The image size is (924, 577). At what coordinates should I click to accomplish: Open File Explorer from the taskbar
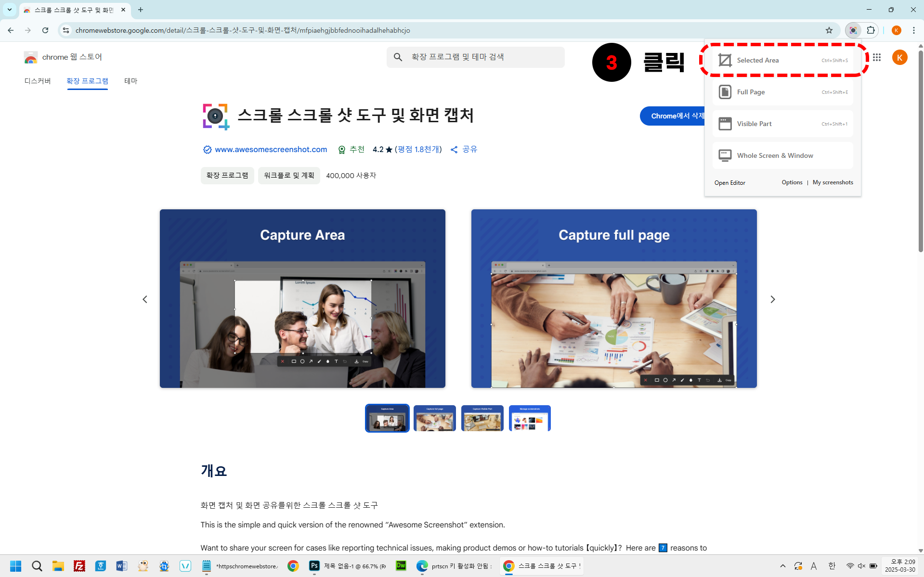58,566
